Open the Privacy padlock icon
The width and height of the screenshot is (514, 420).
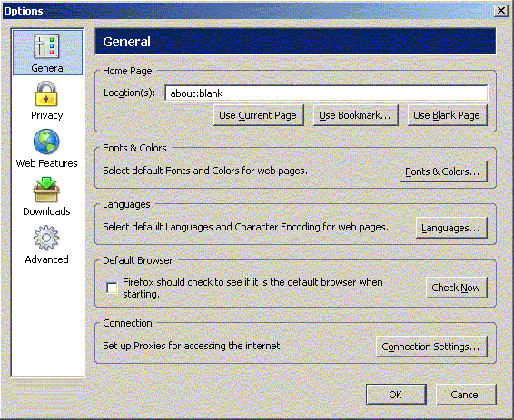tap(46, 94)
